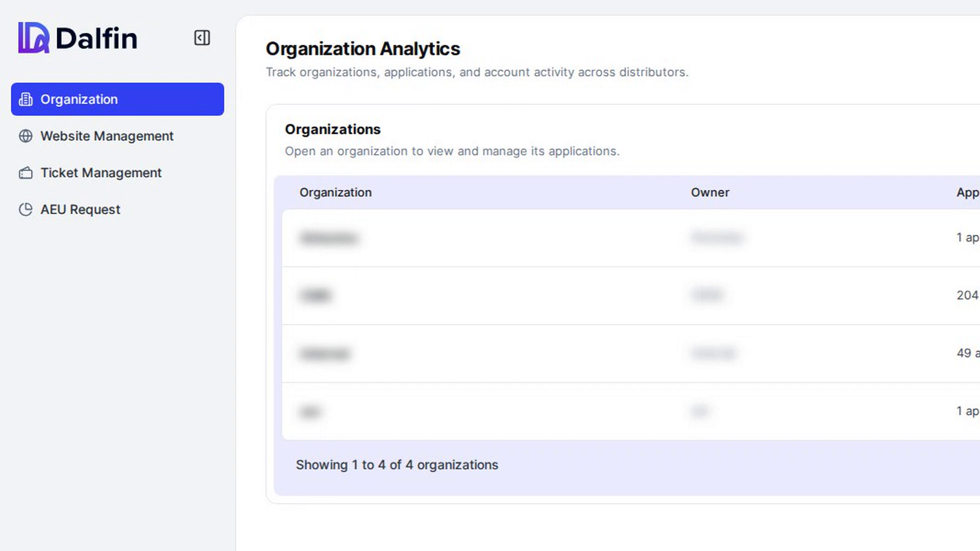980x551 pixels.
Task: Go to Website Management
Action: coord(117,136)
